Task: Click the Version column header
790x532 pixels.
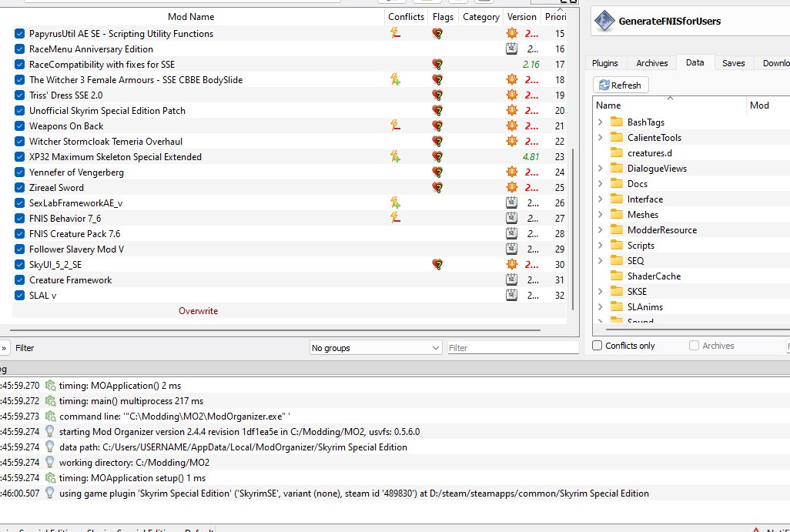Action: 521,17
